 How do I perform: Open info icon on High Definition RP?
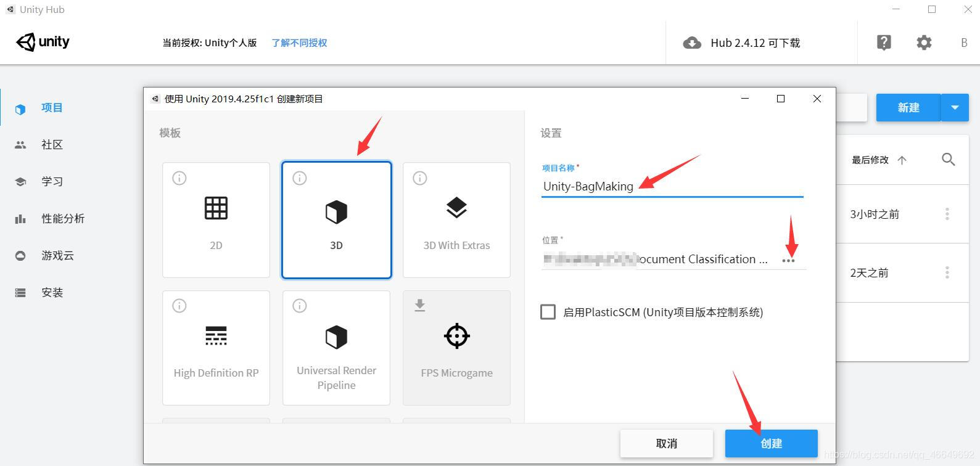coord(179,306)
